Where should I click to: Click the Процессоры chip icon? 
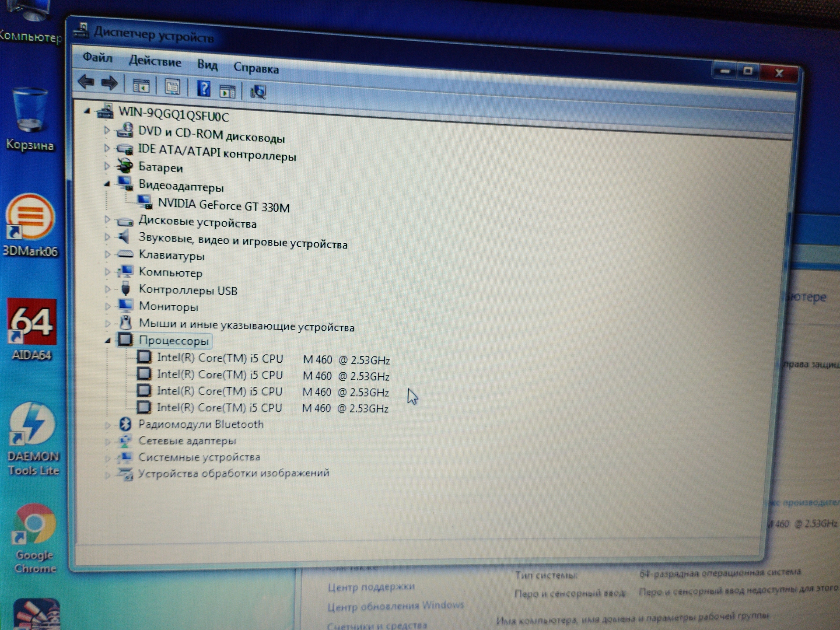pyautogui.click(x=126, y=339)
